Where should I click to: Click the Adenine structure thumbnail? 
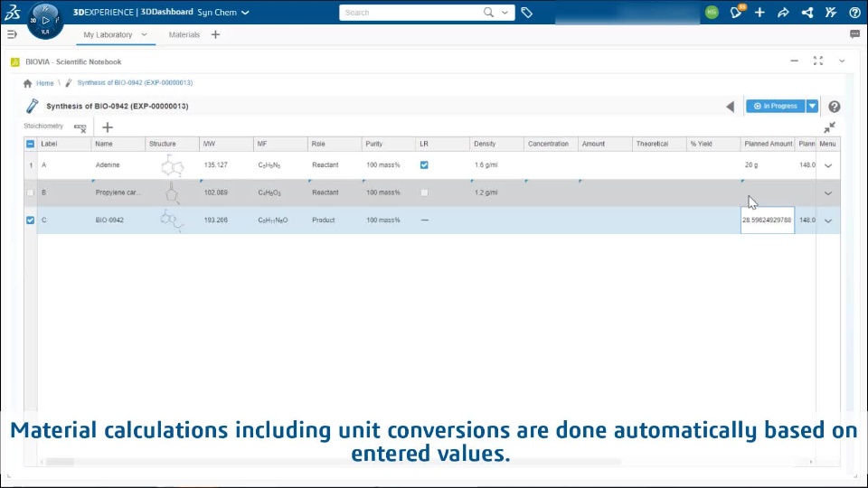click(x=172, y=164)
